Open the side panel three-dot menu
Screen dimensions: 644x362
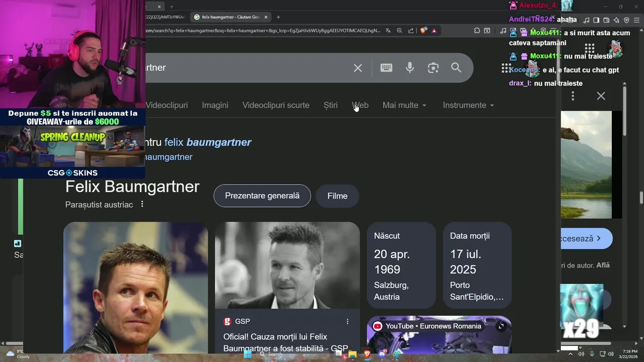(x=573, y=96)
